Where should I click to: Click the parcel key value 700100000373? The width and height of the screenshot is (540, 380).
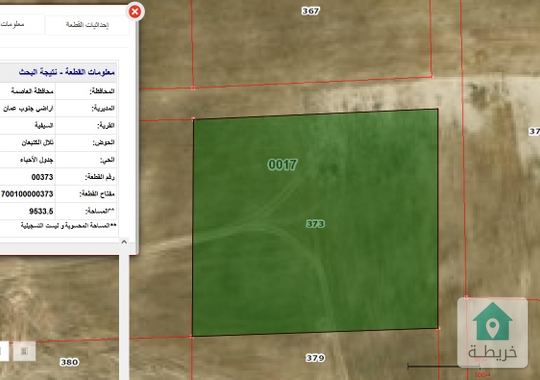pos(27,194)
